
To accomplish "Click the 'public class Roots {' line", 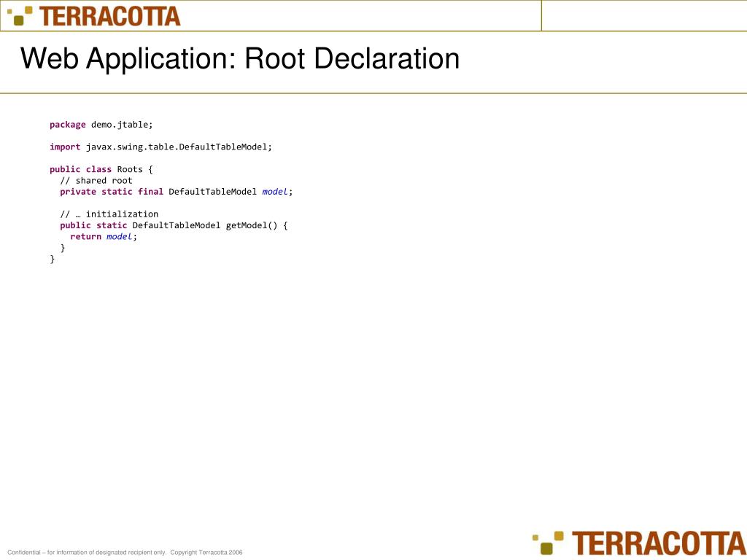I will click(x=101, y=169).
